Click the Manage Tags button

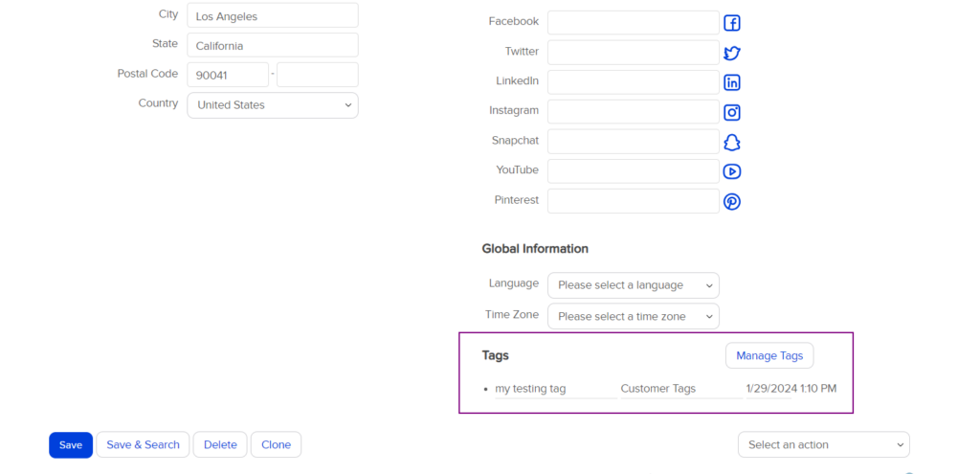[x=769, y=356]
